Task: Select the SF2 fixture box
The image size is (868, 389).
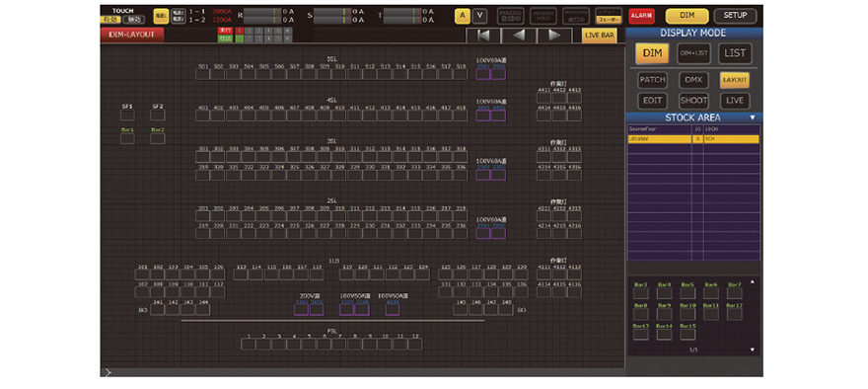Action: (158, 115)
